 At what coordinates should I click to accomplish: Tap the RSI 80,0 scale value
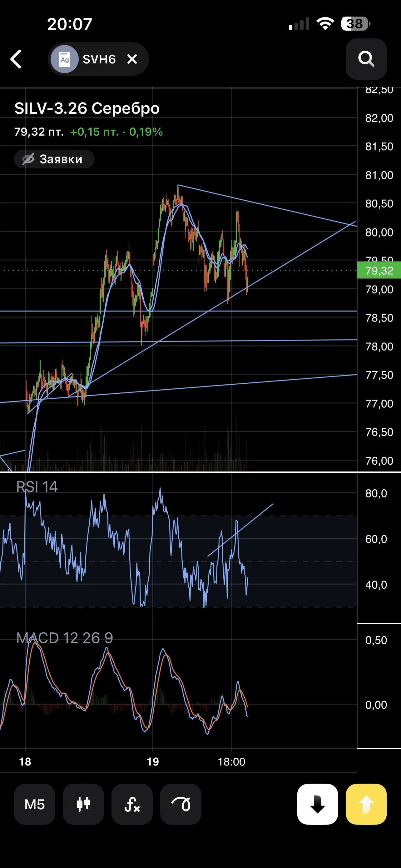coord(376,493)
